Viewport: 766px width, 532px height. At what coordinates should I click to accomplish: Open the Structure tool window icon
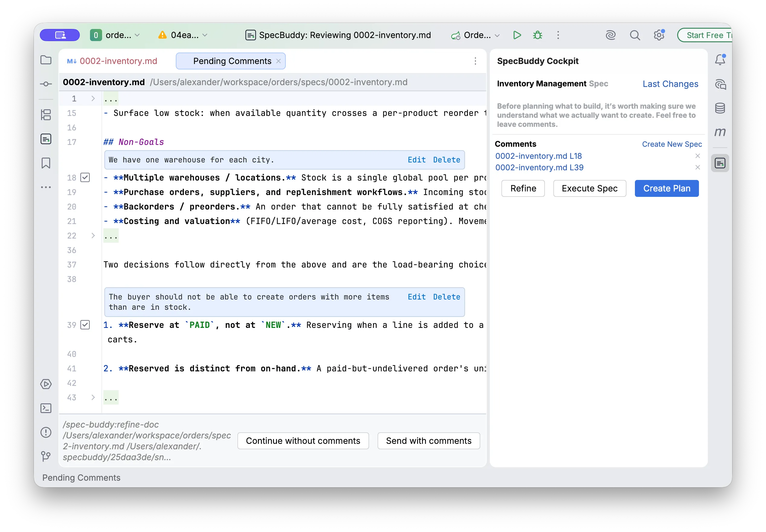coord(46,115)
